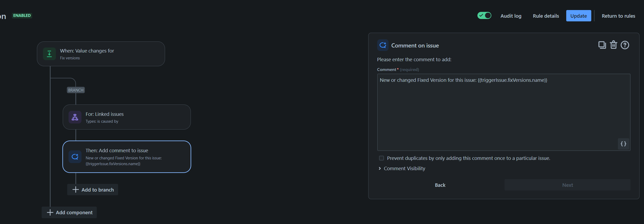Click the Linked issues branch icon
Image resolution: width=644 pixels, height=224 pixels.
[x=75, y=117]
